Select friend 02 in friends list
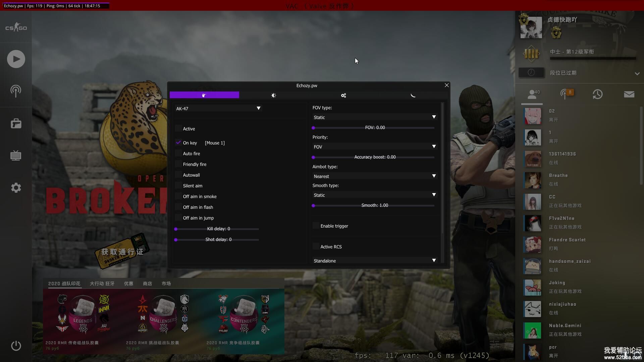 (580, 116)
